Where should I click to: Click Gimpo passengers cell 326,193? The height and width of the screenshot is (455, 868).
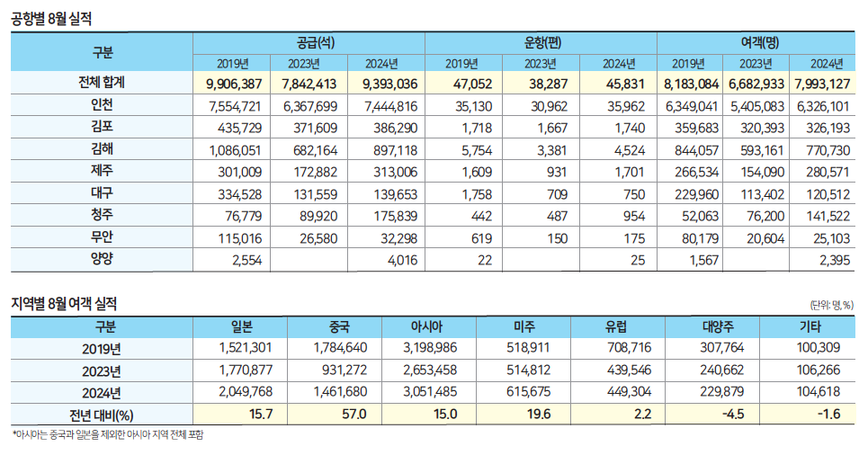(828, 129)
